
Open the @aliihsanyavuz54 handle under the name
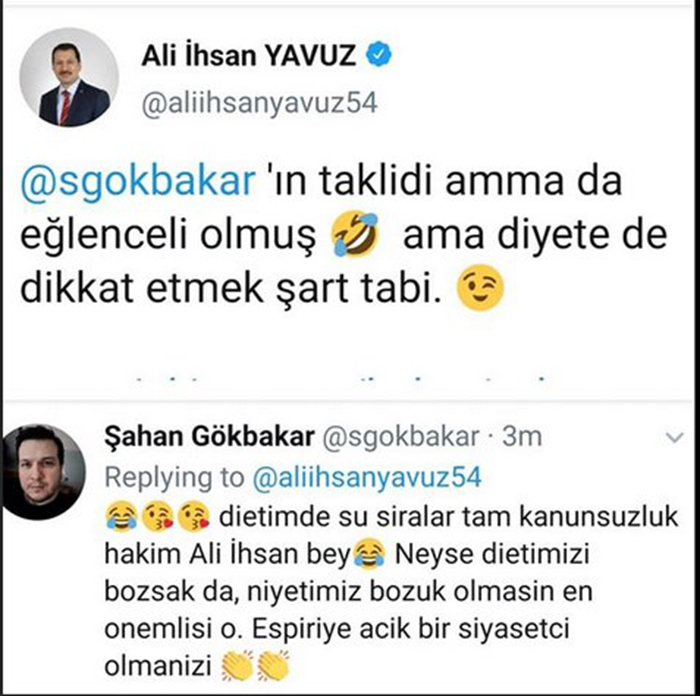(x=259, y=104)
